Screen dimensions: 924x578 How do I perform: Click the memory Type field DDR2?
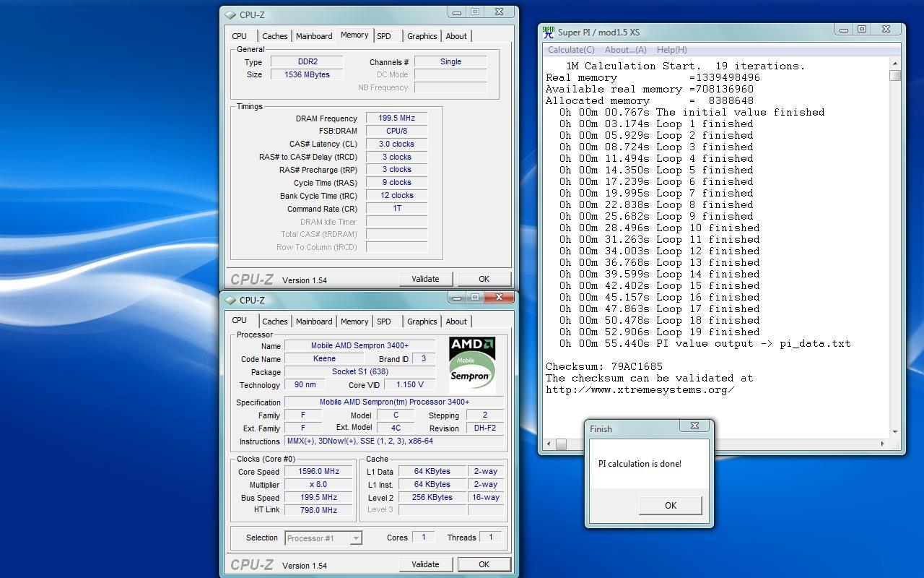point(307,61)
